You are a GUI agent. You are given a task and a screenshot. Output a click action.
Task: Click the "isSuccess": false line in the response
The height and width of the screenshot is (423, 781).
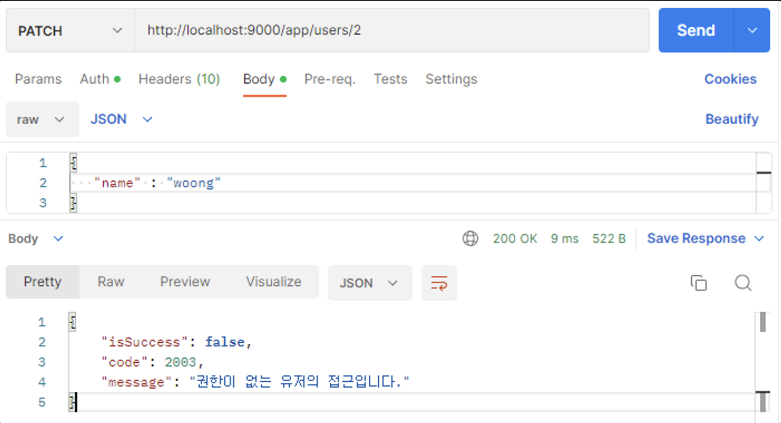[177, 342]
